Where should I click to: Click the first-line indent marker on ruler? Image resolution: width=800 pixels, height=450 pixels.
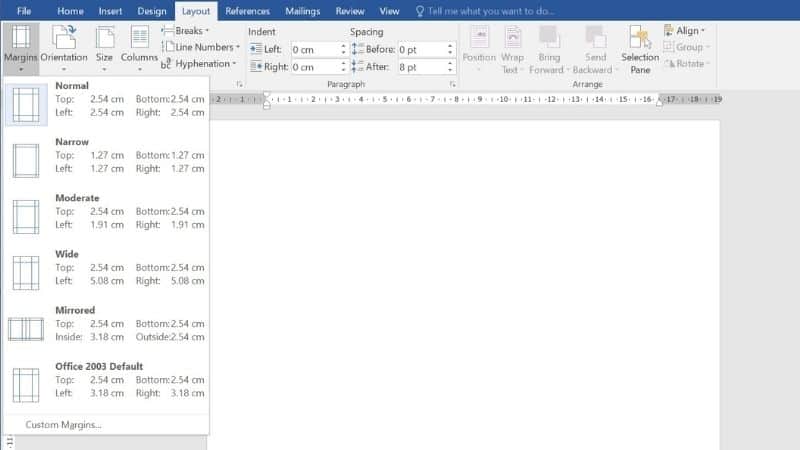tap(266, 96)
